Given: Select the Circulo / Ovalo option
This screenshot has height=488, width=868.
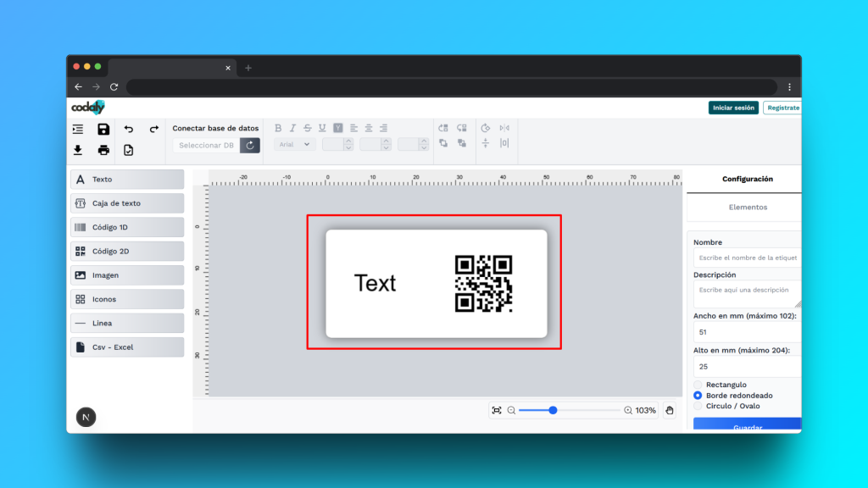Looking at the screenshot, I should 698,406.
